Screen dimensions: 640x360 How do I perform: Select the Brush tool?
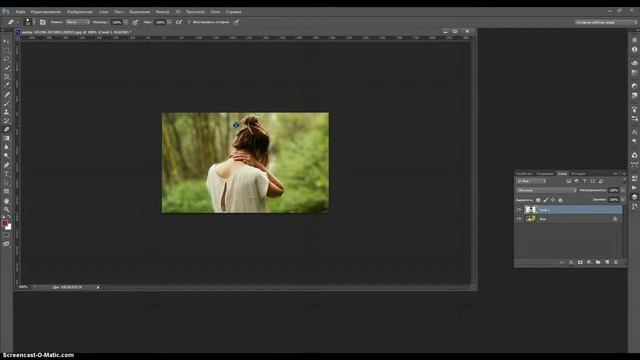7,103
